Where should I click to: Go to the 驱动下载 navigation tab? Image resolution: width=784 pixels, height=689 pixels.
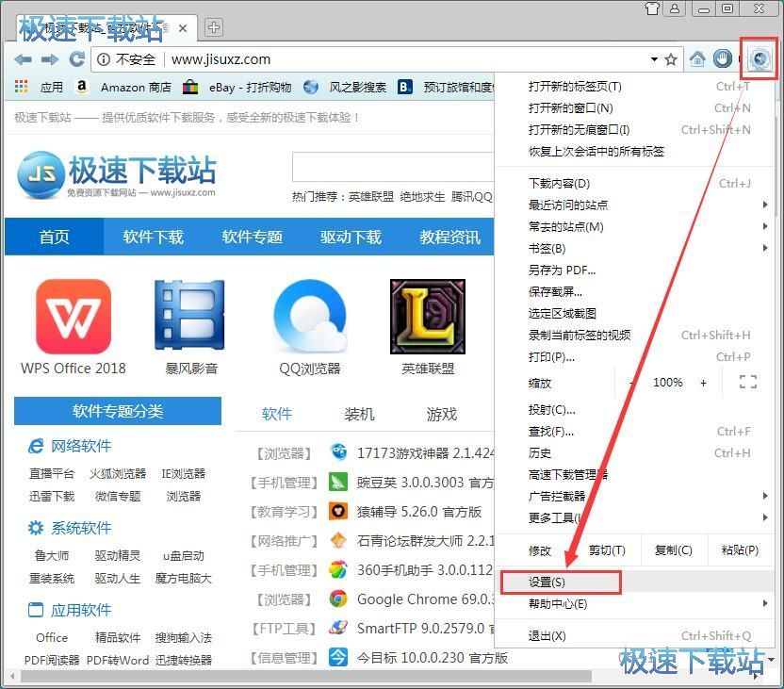351,237
